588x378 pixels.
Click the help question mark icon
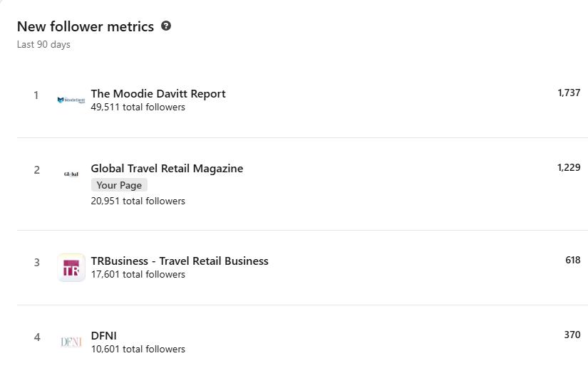[x=166, y=26]
